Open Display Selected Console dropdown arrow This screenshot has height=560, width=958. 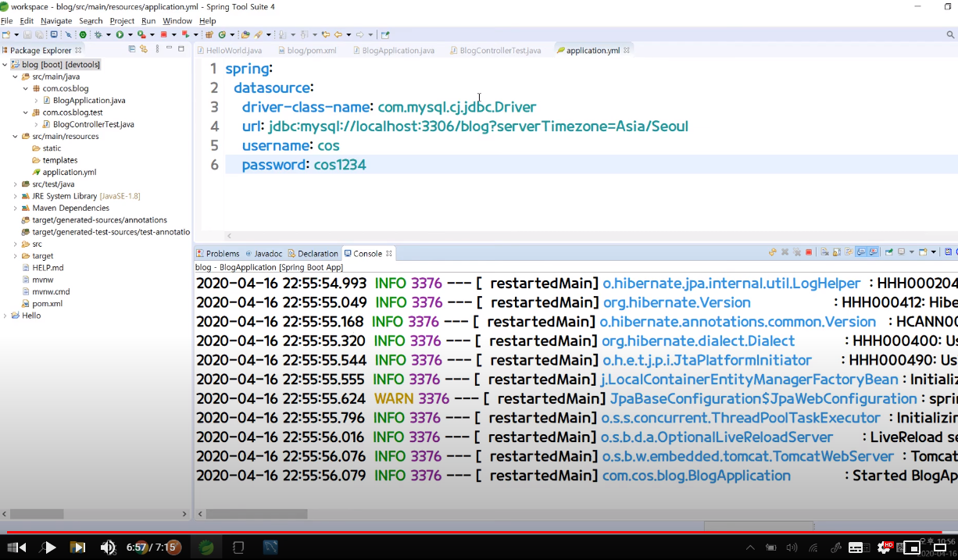pyautogui.click(x=912, y=252)
